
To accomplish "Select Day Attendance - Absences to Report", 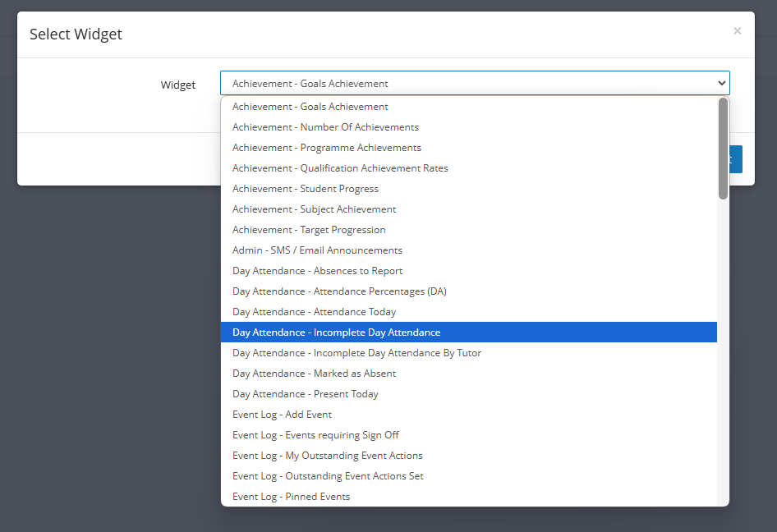I will [x=469, y=271].
